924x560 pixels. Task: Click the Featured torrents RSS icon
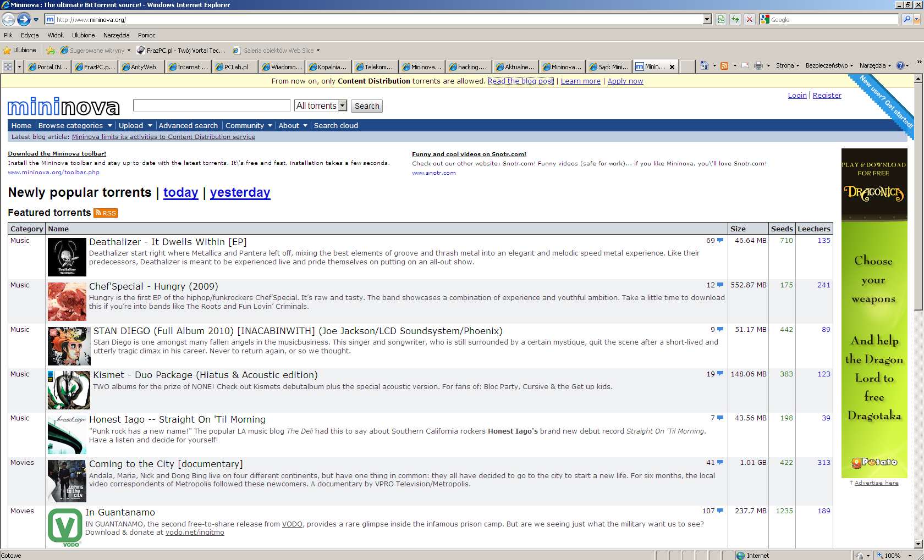pyautogui.click(x=106, y=213)
